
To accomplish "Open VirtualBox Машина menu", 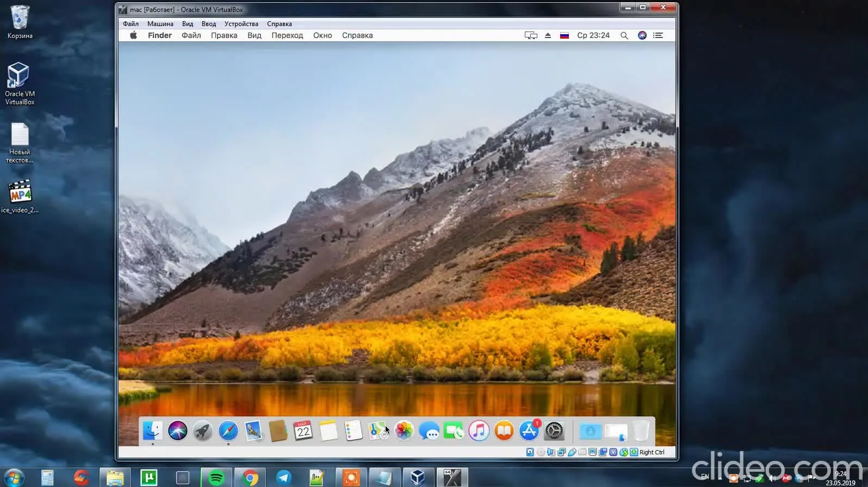I will coord(160,24).
